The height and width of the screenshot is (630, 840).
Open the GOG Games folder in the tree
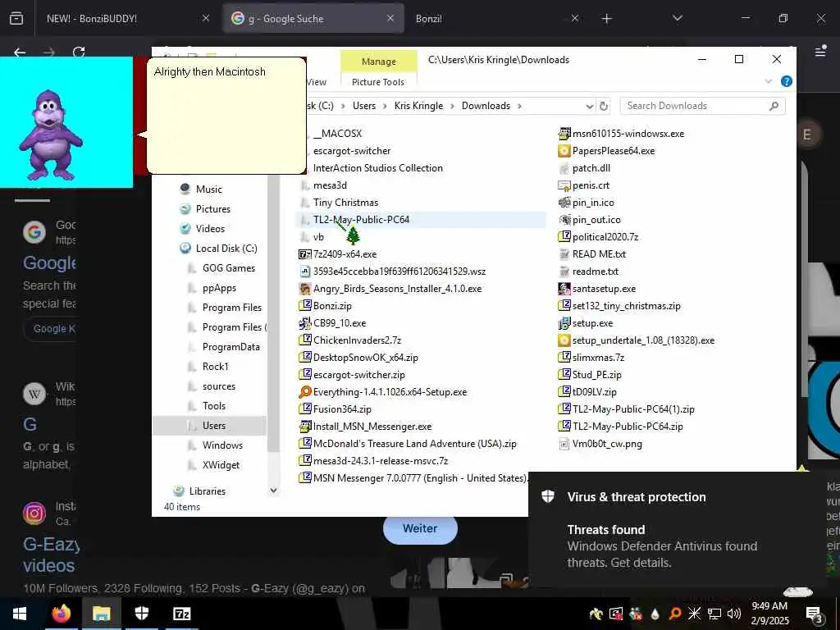click(229, 268)
